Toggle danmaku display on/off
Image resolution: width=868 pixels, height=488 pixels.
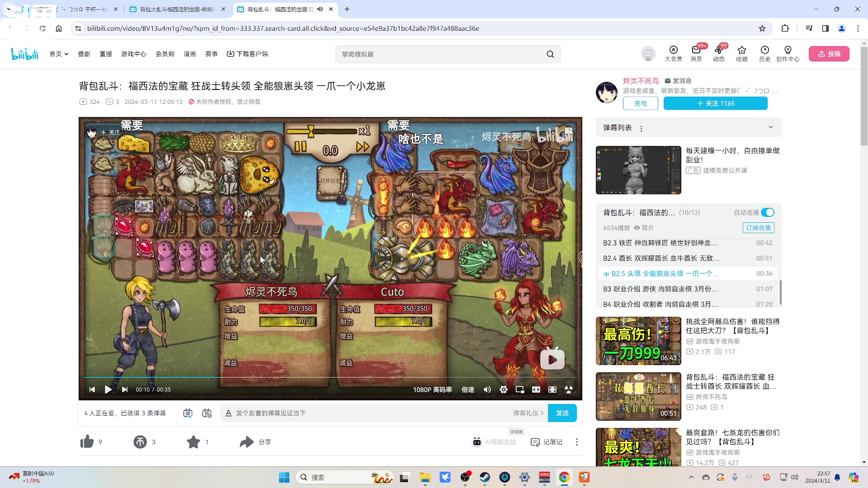[188, 413]
